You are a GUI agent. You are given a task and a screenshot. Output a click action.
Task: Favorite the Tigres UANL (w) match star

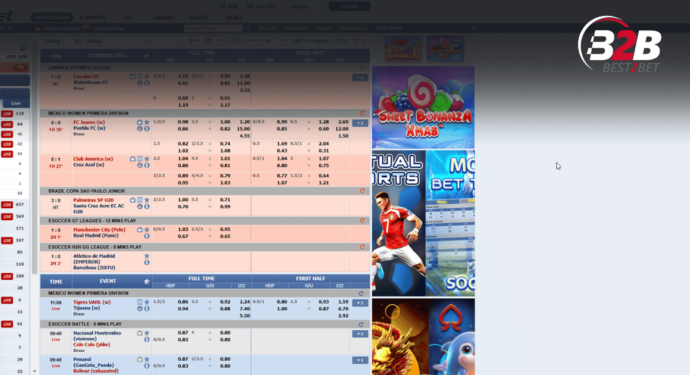pos(147,302)
